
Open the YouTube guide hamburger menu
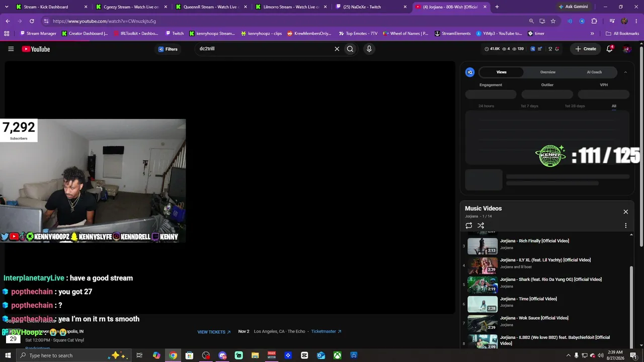11,49
